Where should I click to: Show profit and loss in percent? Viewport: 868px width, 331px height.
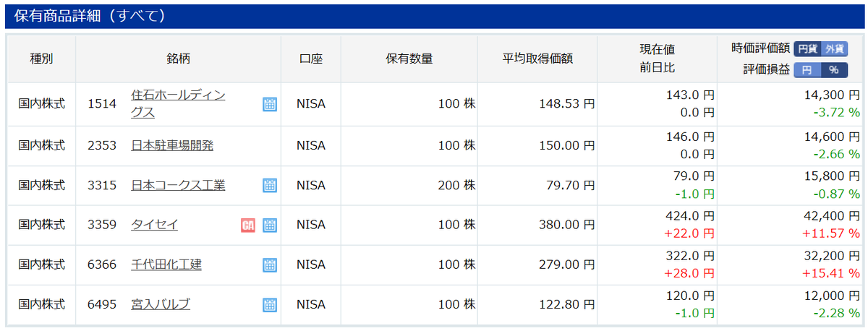pyautogui.click(x=834, y=70)
